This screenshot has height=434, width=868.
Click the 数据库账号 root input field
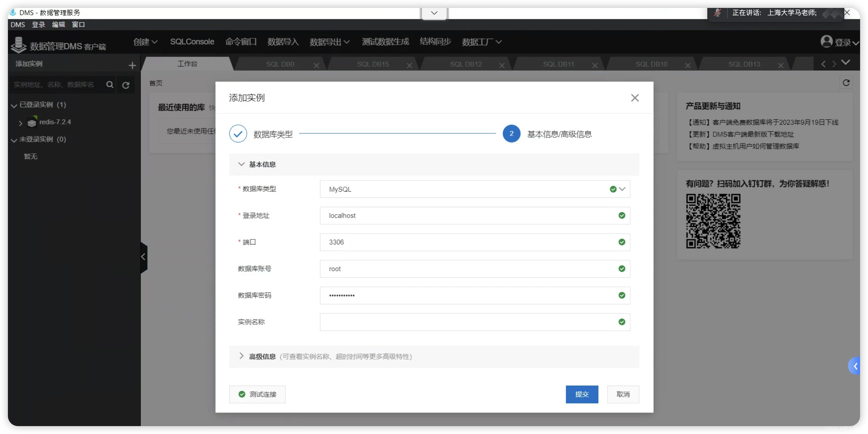click(x=474, y=269)
